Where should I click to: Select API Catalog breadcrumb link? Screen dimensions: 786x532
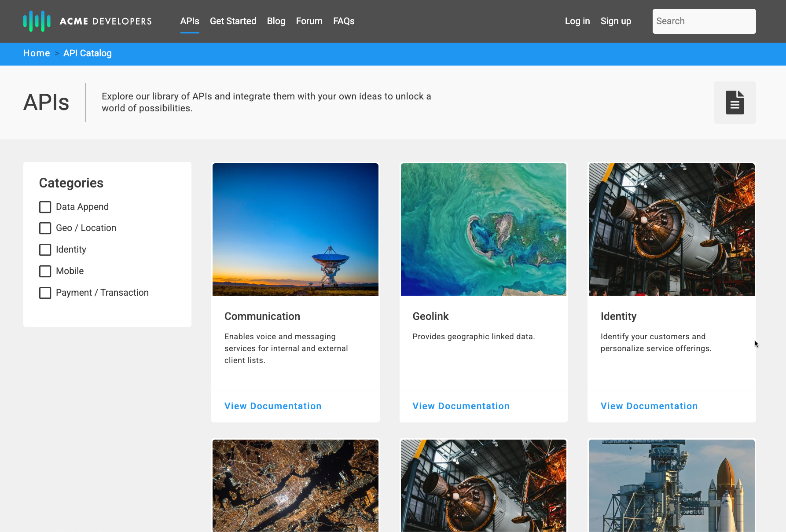coord(88,53)
